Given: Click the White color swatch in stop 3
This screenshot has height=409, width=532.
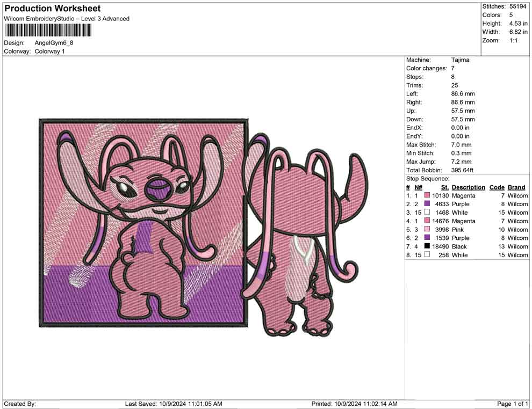Looking at the screenshot, I should coord(427,212).
